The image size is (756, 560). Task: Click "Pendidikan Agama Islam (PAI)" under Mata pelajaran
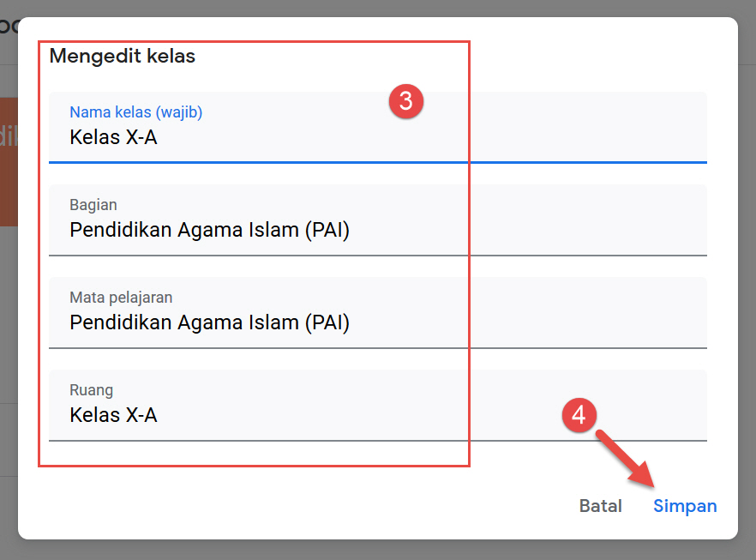(209, 322)
